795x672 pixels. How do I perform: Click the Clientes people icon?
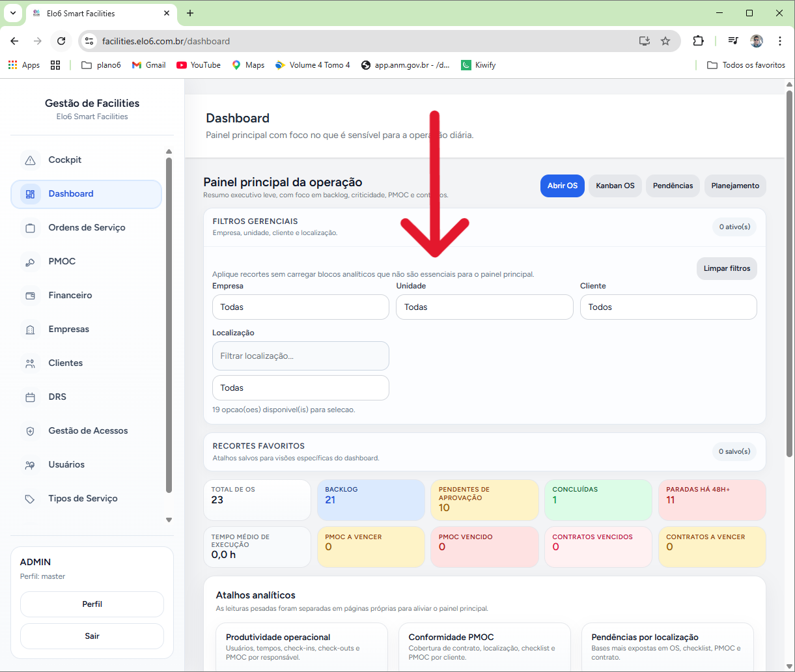(30, 363)
